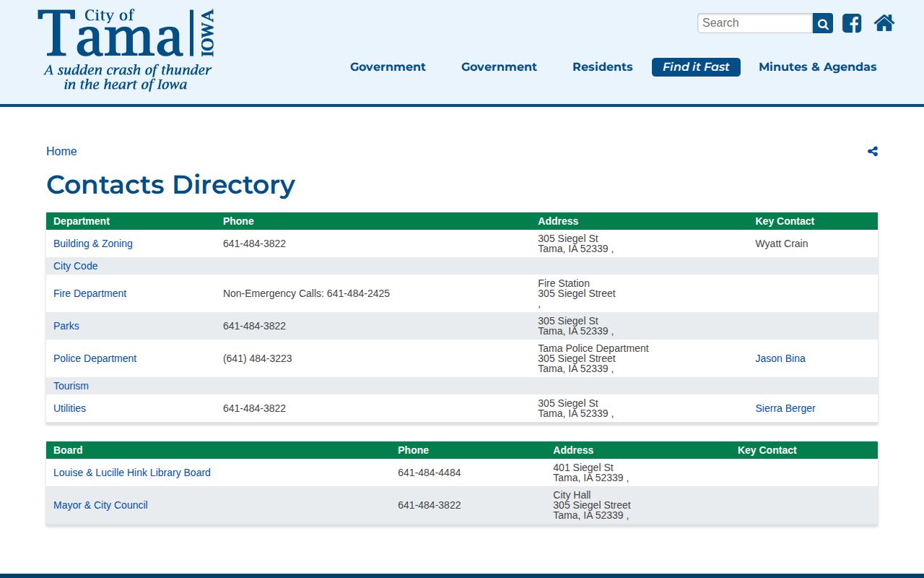Screen dimensions: 924x578
Task: Open the Minutes & Agendas menu
Action: tap(818, 66)
